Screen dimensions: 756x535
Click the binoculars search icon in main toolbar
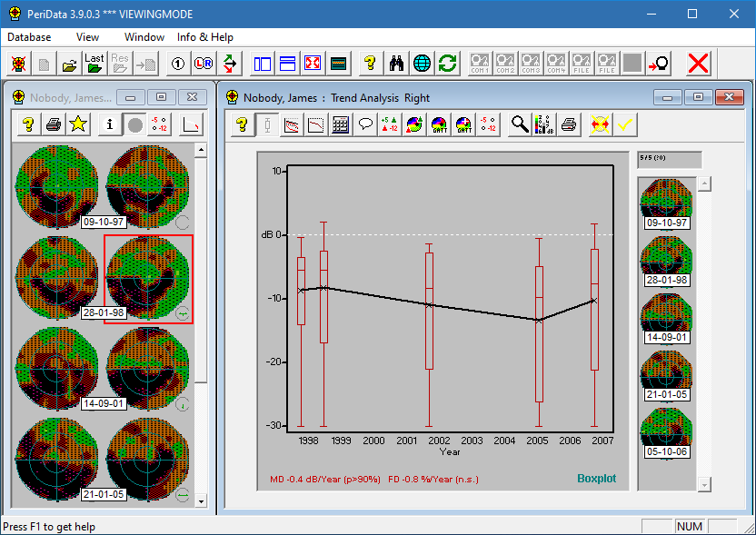(x=396, y=64)
